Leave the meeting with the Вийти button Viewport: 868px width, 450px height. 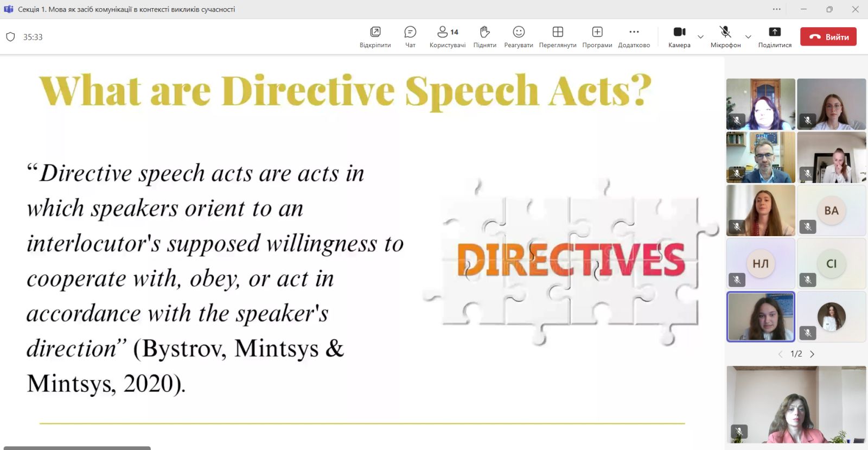coord(828,37)
